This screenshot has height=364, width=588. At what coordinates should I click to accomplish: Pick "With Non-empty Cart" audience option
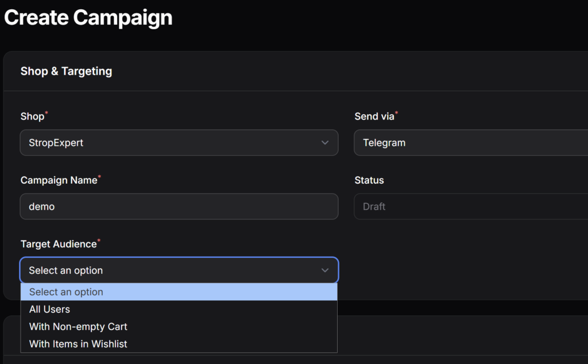click(x=78, y=326)
